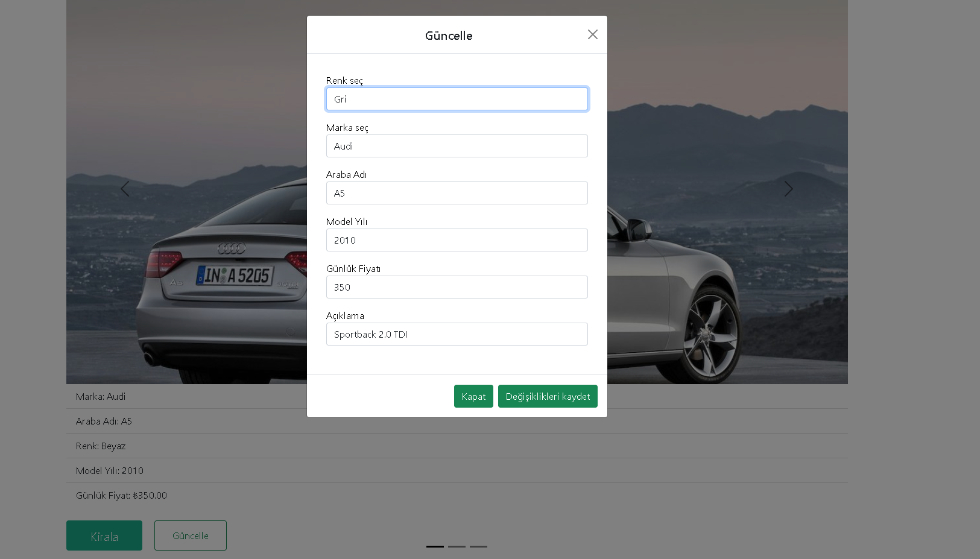The height and width of the screenshot is (559, 980).
Task: Click the Güncelle dialog title
Action: click(449, 36)
